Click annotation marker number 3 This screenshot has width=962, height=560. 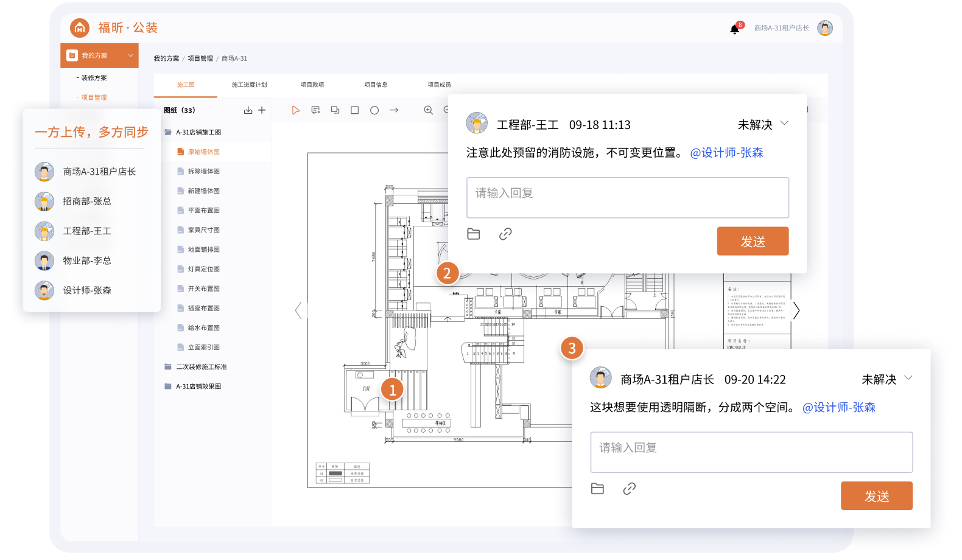[572, 348]
